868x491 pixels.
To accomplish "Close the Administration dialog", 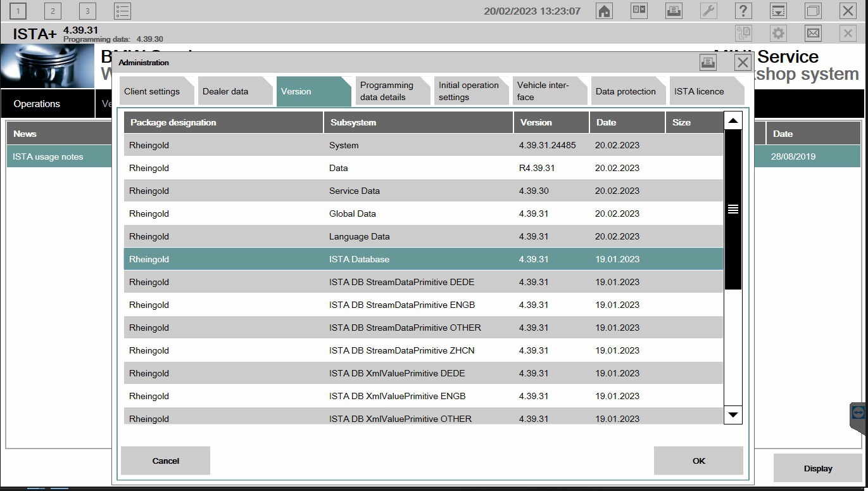I will coord(743,62).
